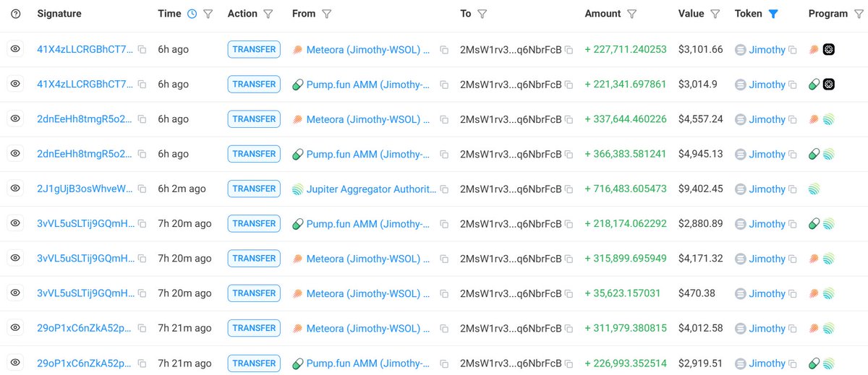Image resolution: width=868 pixels, height=375 pixels.
Task: Toggle the eye icon in the $3,014.9 row
Action: click(x=15, y=84)
